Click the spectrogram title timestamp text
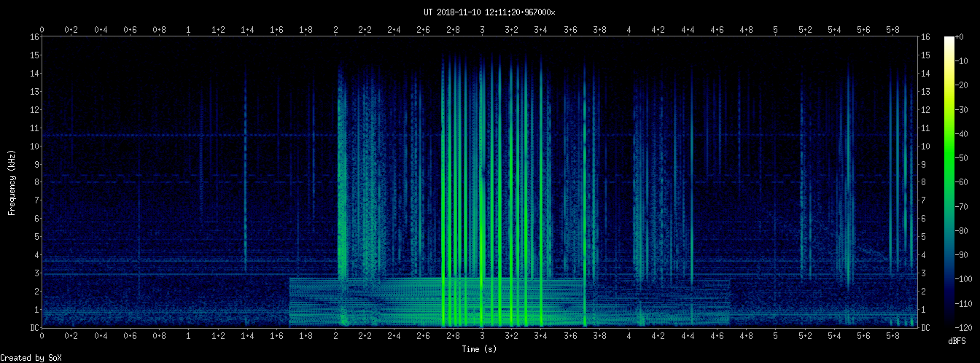This screenshot has width=980, height=363. 489,12
